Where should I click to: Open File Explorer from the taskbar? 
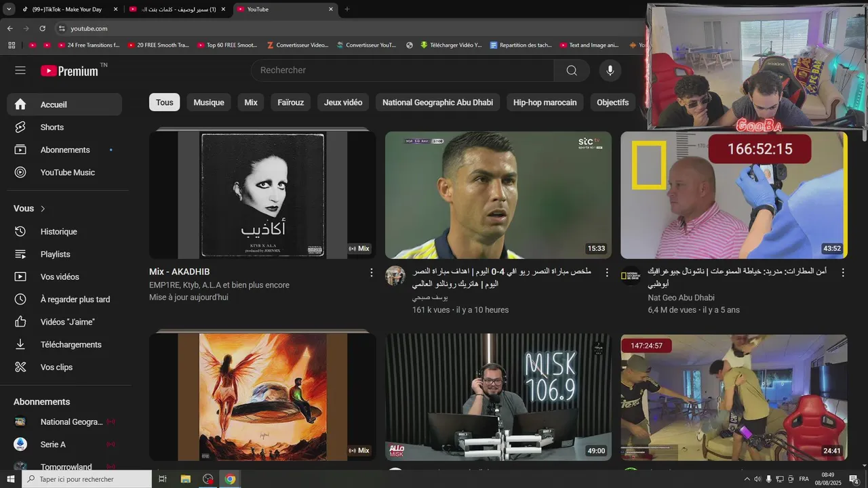point(185,479)
